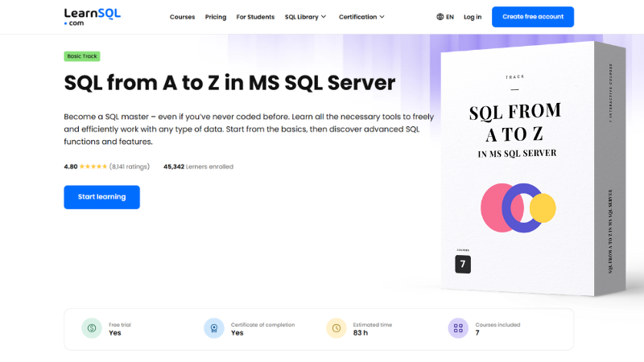
Task: Go to For Students page
Action: click(255, 17)
